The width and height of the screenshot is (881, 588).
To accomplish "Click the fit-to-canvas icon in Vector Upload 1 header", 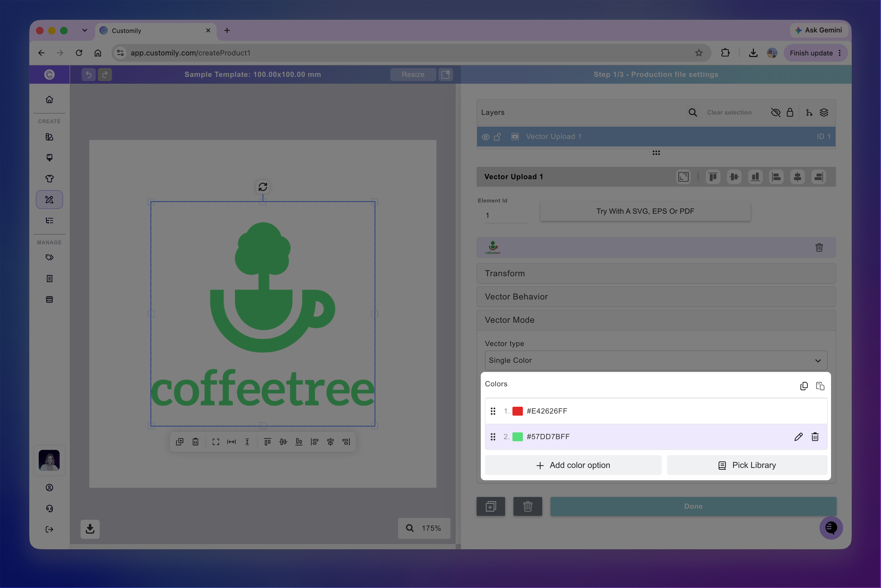I will [683, 177].
